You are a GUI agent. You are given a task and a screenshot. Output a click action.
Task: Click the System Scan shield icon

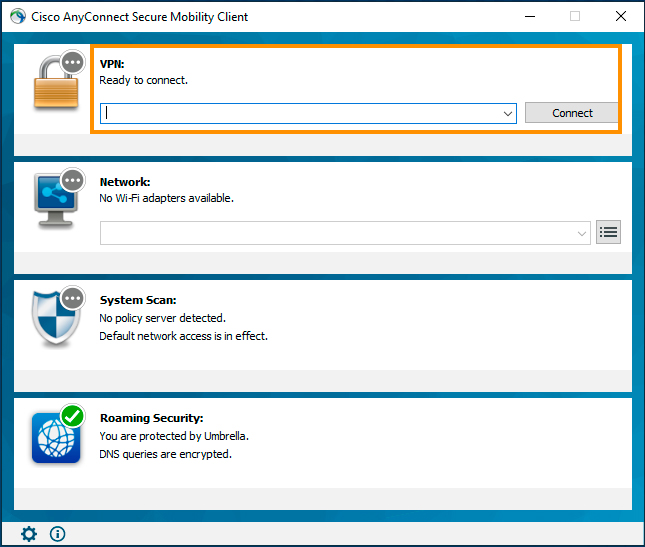coord(56,318)
